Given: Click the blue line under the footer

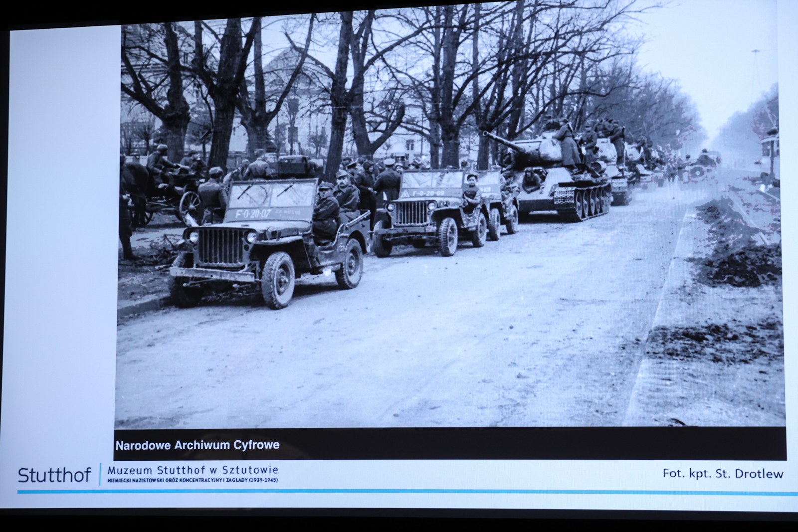Looking at the screenshot, I should point(399,492).
